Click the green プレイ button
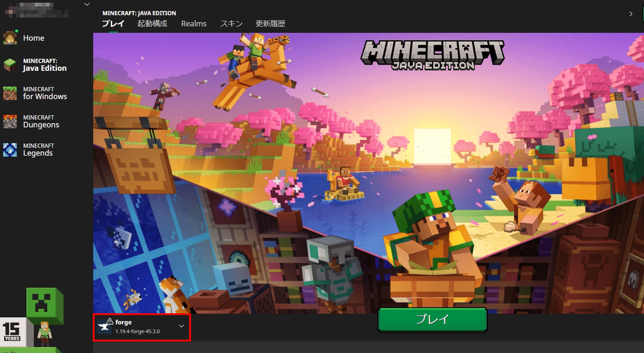Viewport: 644px width, 353px height. (x=433, y=320)
